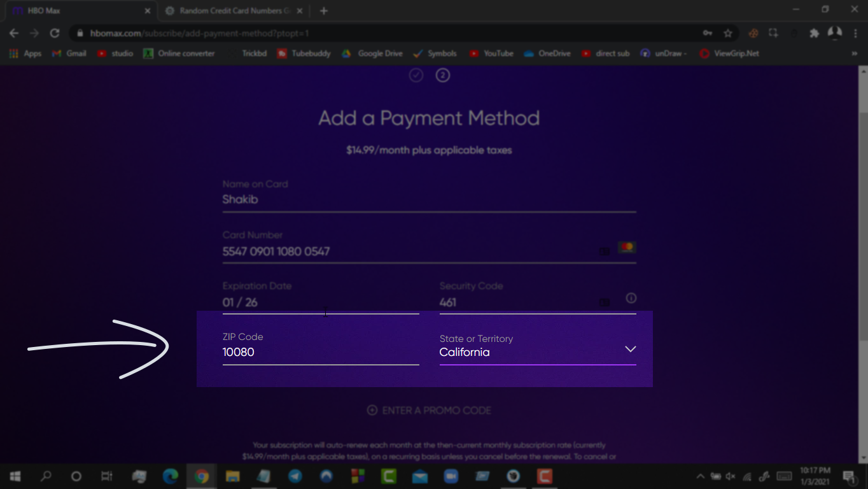
Task: Click the address bar URL
Action: pos(199,33)
